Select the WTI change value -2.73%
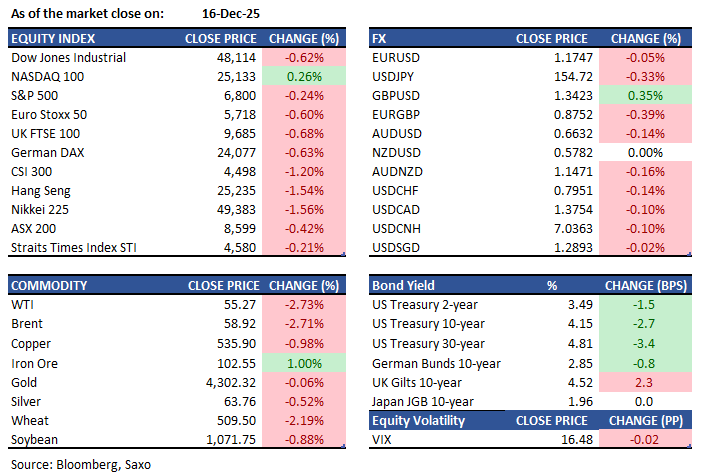Image resolution: width=702 pixels, height=475 pixels. tap(300, 304)
